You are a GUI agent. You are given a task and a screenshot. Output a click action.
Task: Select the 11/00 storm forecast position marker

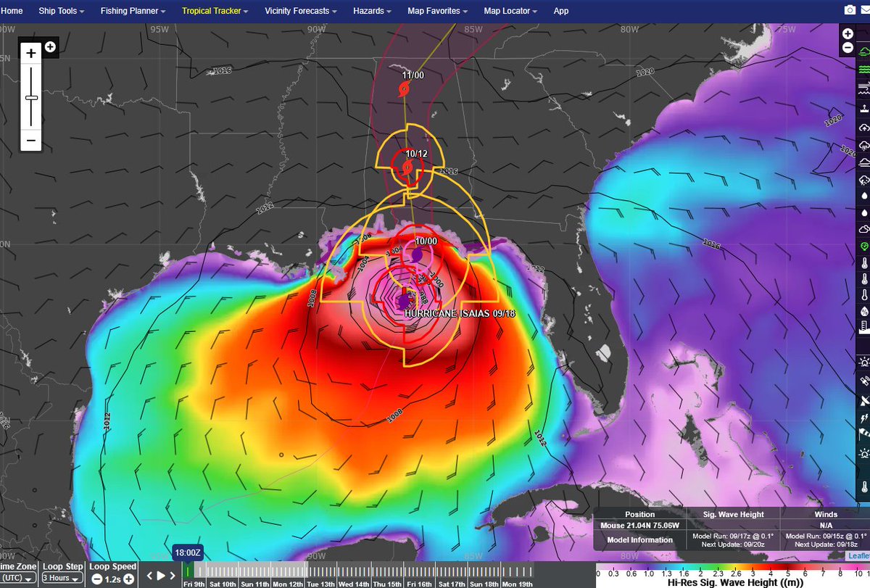(405, 88)
